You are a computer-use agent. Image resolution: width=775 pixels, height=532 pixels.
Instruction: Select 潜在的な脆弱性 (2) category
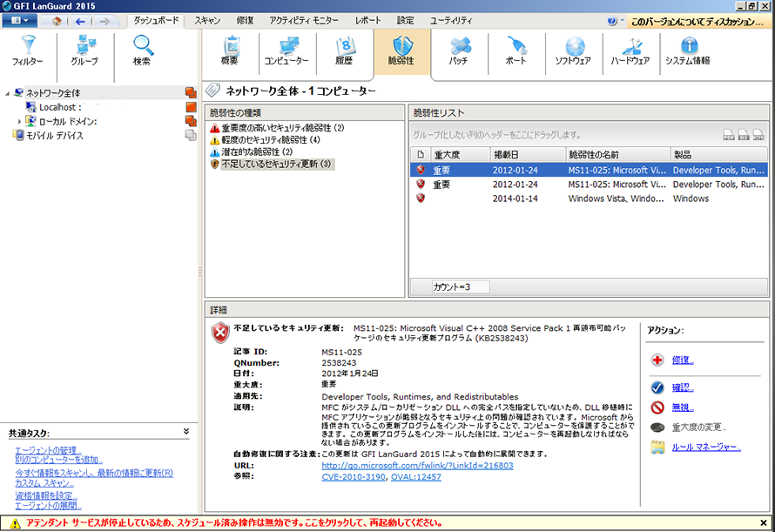(x=257, y=152)
